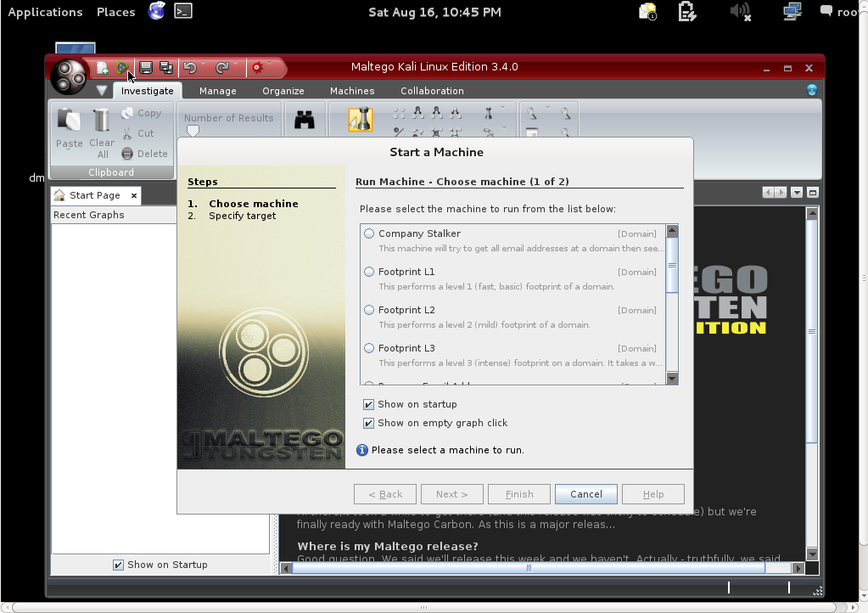
Task: Open the Applications menu
Action: point(45,12)
